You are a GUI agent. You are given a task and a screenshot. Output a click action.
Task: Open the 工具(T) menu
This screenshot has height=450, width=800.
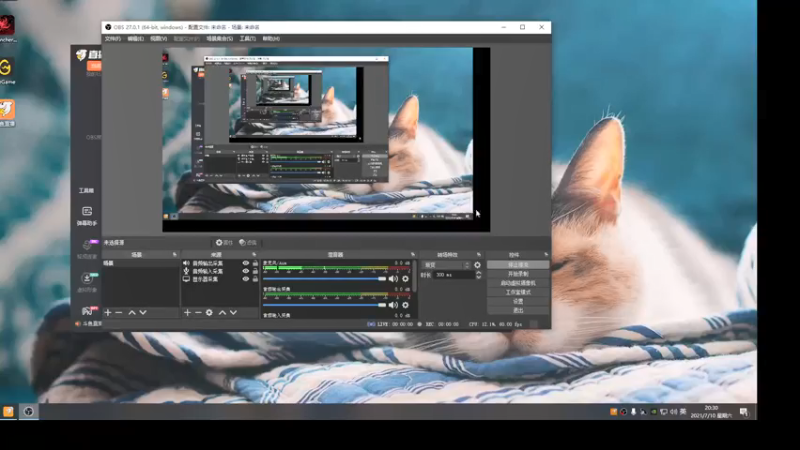click(247, 39)
